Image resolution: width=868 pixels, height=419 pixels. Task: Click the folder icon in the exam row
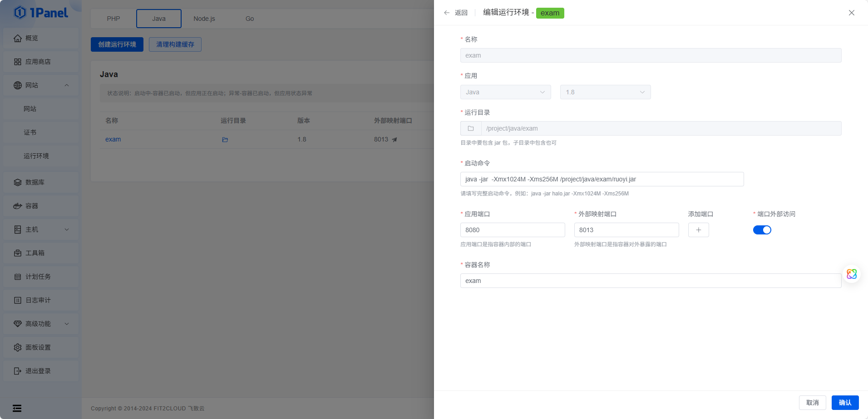(225, 140)
